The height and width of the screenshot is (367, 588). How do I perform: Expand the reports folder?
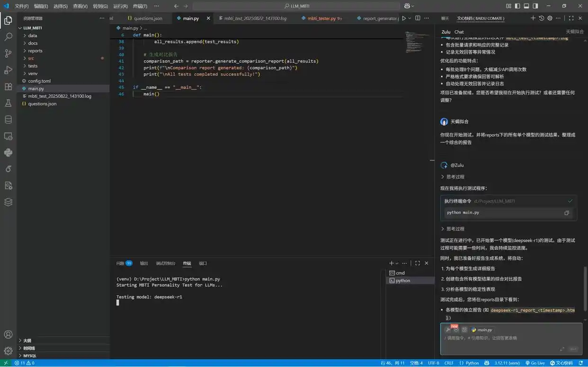point(35,51)
